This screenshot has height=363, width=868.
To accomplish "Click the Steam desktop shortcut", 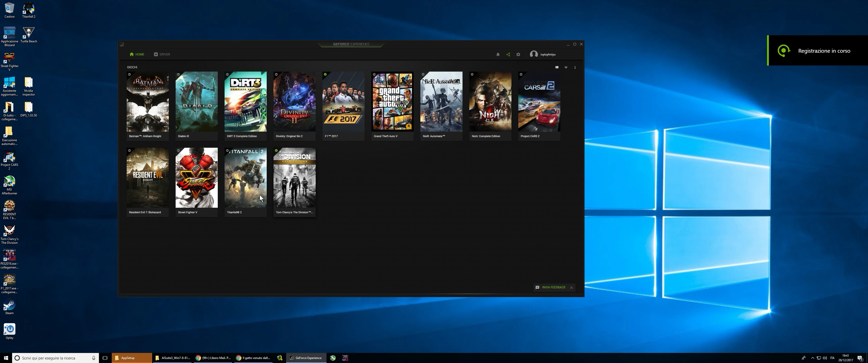I will click(9, 306).
